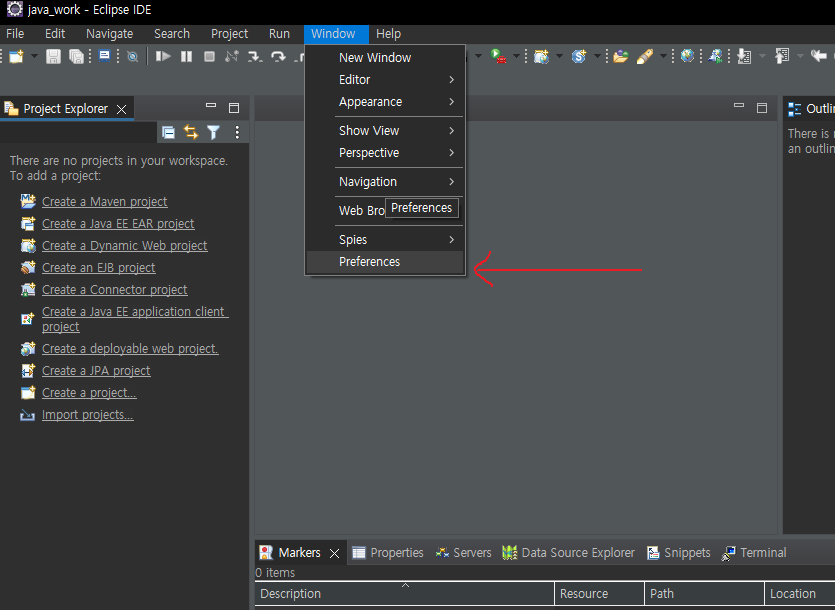835x610 pixels.
Task: Open the New Servlet dropdown arrow
Action: [597, 56]
